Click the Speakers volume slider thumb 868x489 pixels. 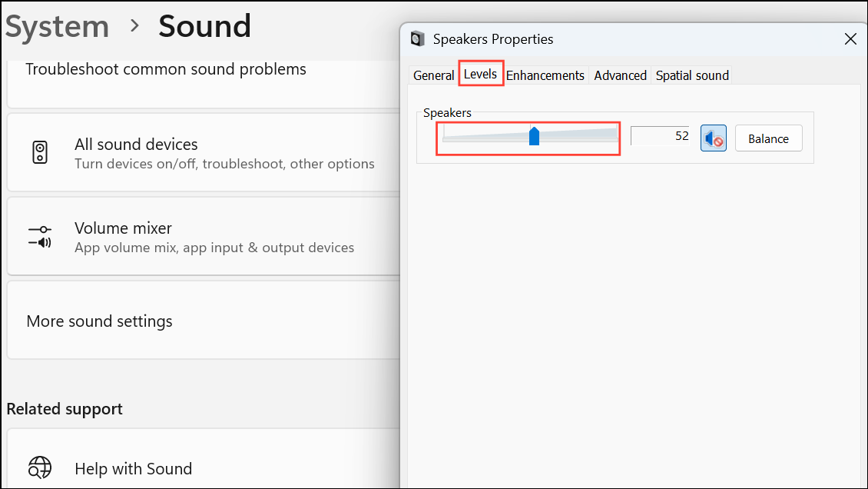click(534, 136)
